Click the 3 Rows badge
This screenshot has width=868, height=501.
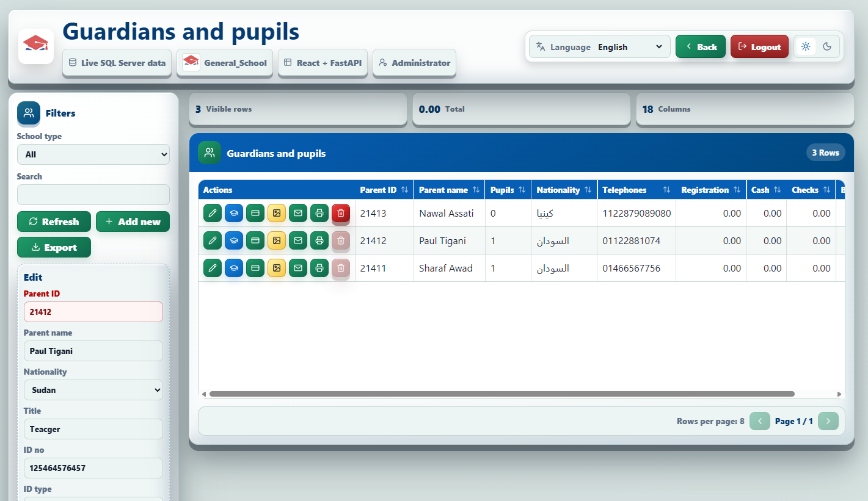(x=825, y=153)
